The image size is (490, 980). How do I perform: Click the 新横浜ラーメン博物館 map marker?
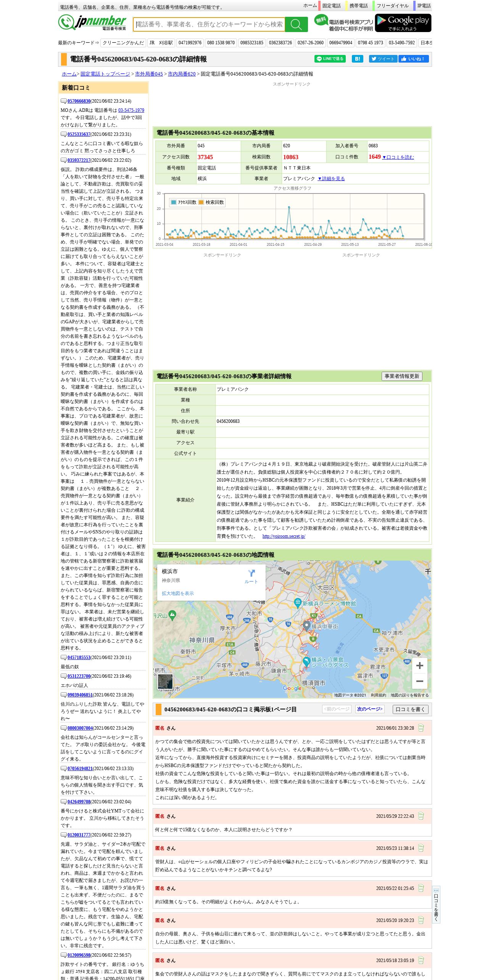(298, 603)
